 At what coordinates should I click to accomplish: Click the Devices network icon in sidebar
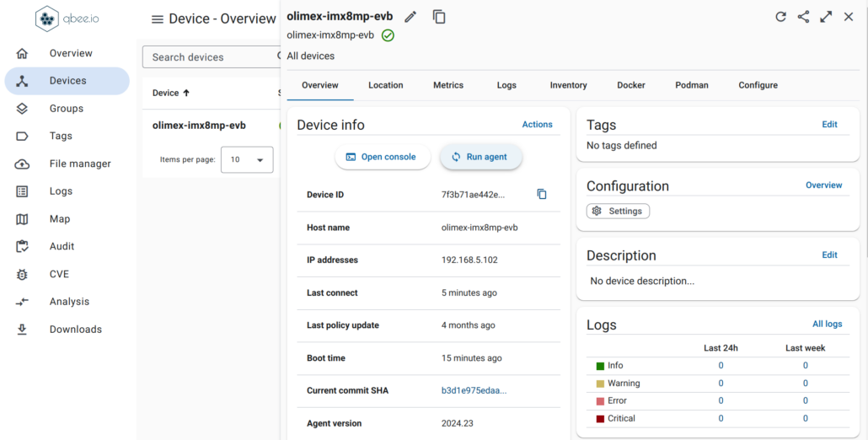tap(22, 81)
